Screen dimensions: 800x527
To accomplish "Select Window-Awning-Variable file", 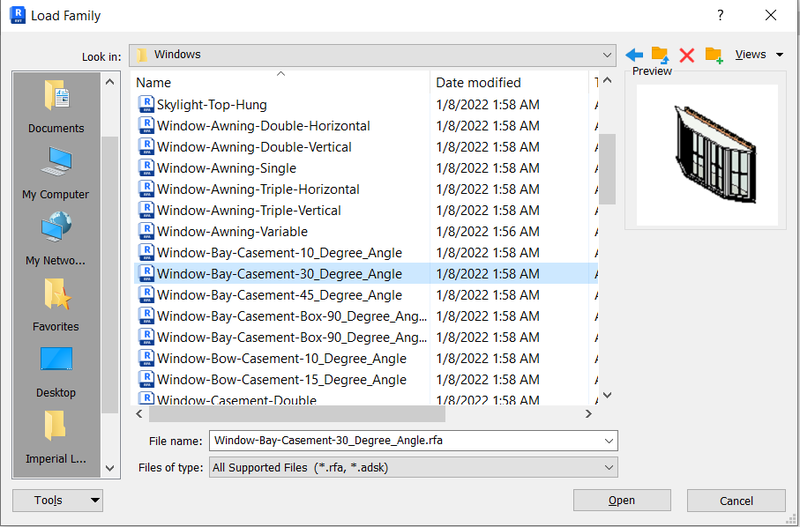I will tap(232, 232).
